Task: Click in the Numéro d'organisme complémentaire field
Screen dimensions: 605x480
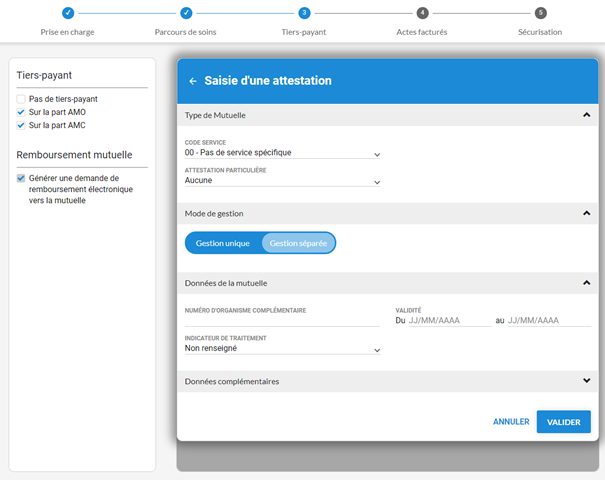Action: click(x=283, y=320)
